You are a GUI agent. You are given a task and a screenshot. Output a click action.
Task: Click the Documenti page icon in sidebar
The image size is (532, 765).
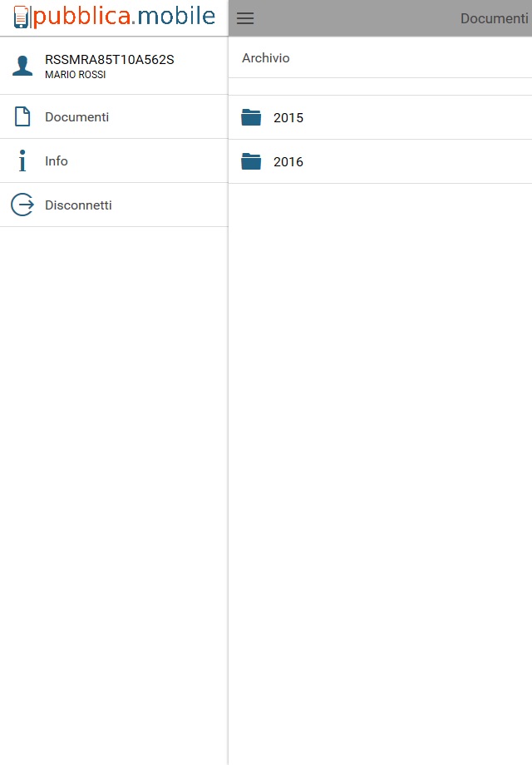coord(22,116)
